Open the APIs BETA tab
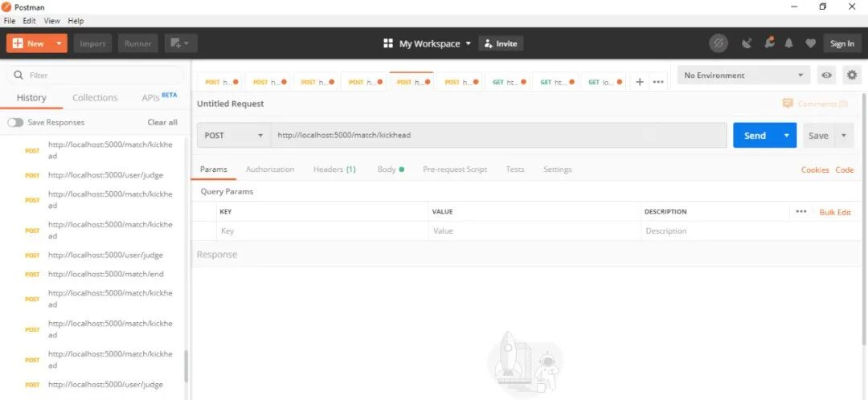This screenshot has width=868, height=400. (x=159, y=97)
